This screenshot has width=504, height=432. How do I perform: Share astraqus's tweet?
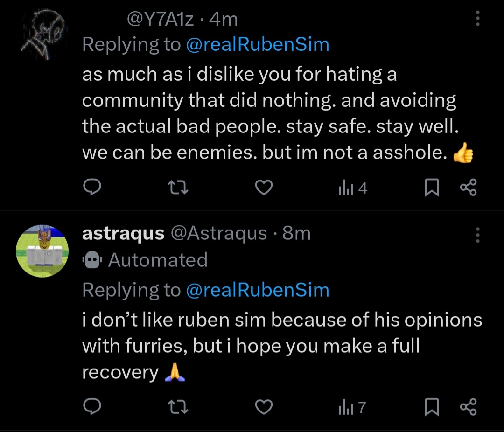click(468, 408)
